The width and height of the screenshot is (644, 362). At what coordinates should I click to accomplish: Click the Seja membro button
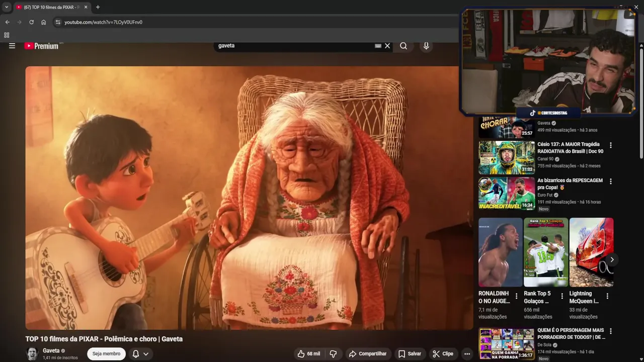106,354
